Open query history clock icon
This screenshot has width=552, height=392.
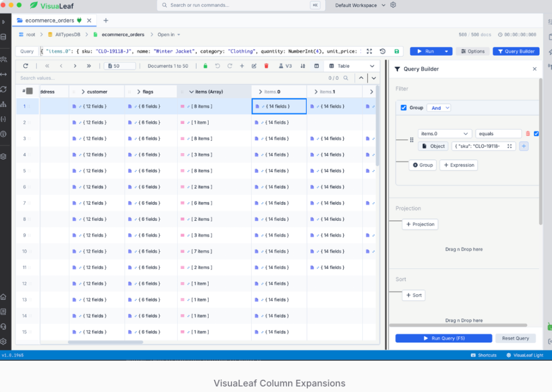coord(383,51)
